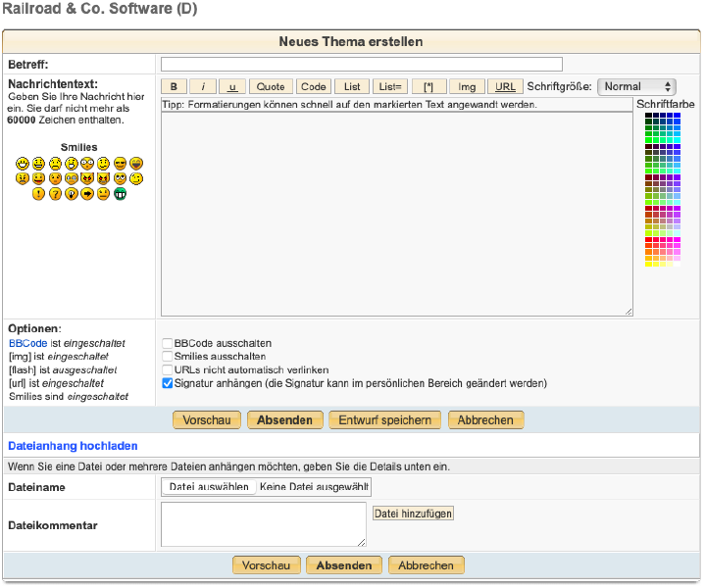The image size is (705, 588).
Task: Open the Schriftgröße dropdown
Action: (x=636, y=86)
